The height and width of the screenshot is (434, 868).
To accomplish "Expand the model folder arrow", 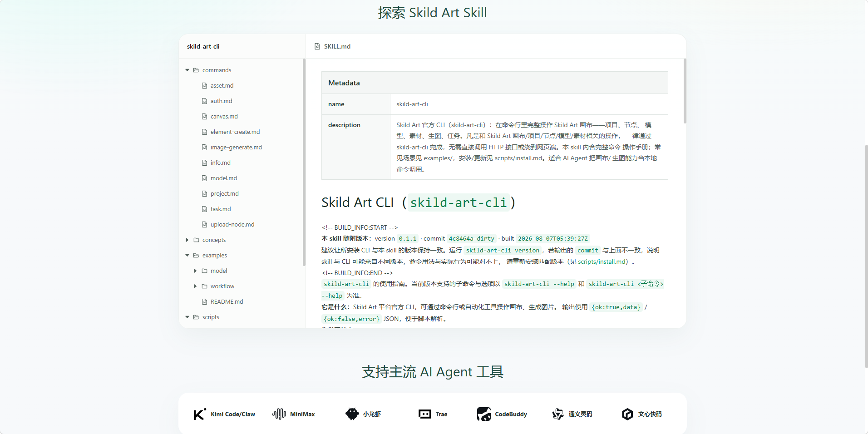I will pos(195,271).
